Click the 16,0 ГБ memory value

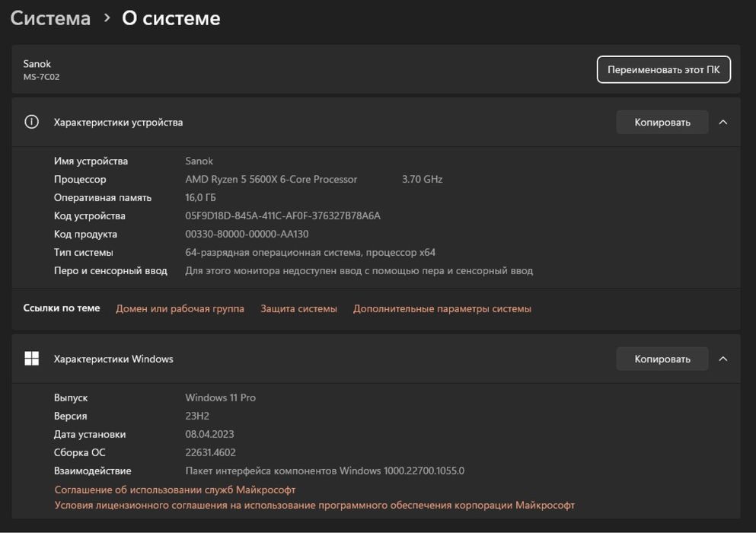pyautogui.click(x=200, y=198)
